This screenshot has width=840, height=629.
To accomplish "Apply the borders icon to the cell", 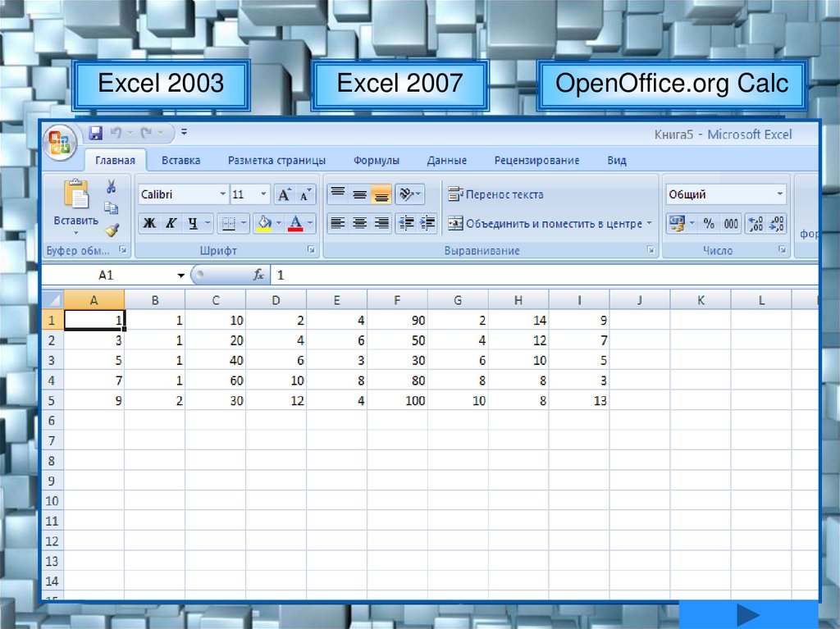I will click(x=228, y=223).
